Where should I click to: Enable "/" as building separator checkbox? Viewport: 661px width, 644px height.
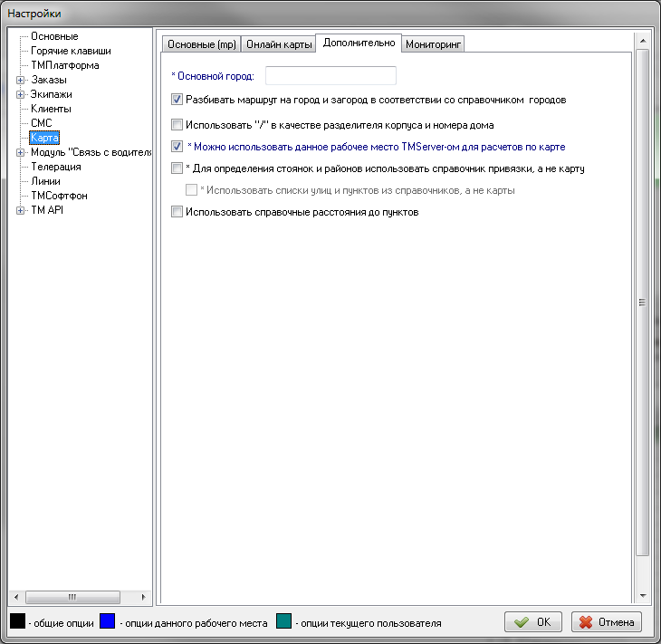coord(177,125)
